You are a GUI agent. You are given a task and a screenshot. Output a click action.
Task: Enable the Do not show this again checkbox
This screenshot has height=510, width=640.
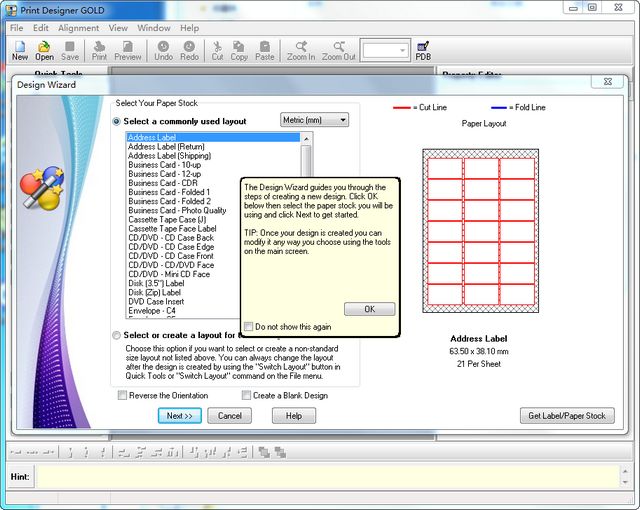click(x=249, y=327)
